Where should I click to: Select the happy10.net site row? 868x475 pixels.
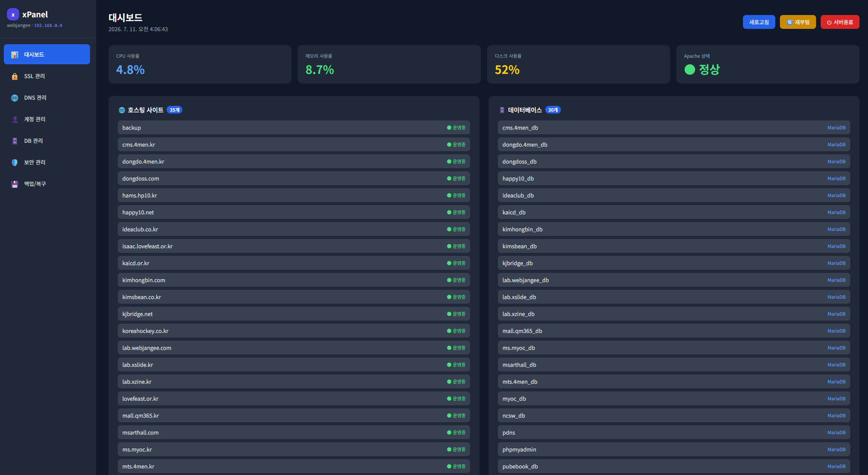(x=294, y=212)
